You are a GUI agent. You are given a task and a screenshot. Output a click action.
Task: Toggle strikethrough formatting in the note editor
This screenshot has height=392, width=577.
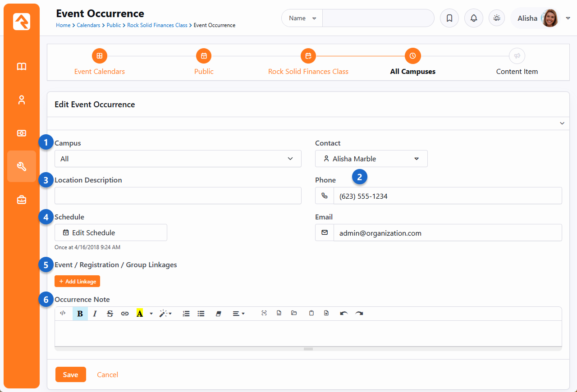110,314
